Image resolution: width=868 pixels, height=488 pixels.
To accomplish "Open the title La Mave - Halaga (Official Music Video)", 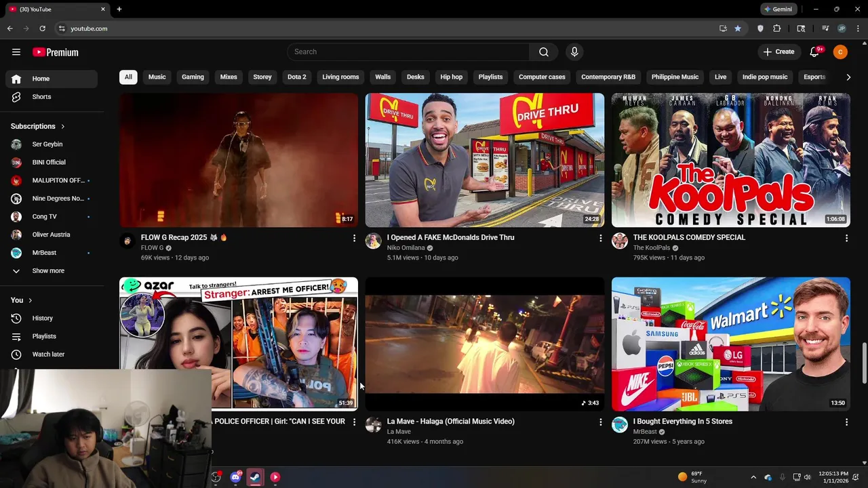I will pyautogui.click(x=451, y=422).
